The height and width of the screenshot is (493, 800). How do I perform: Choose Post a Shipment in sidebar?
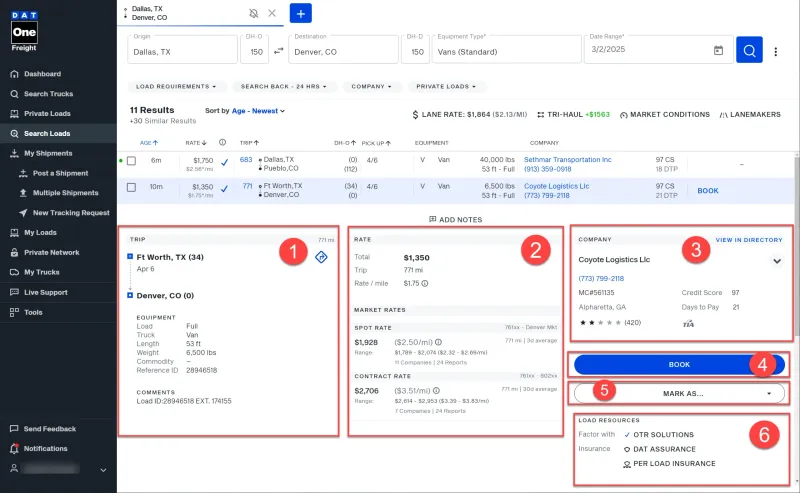point(58,173)
